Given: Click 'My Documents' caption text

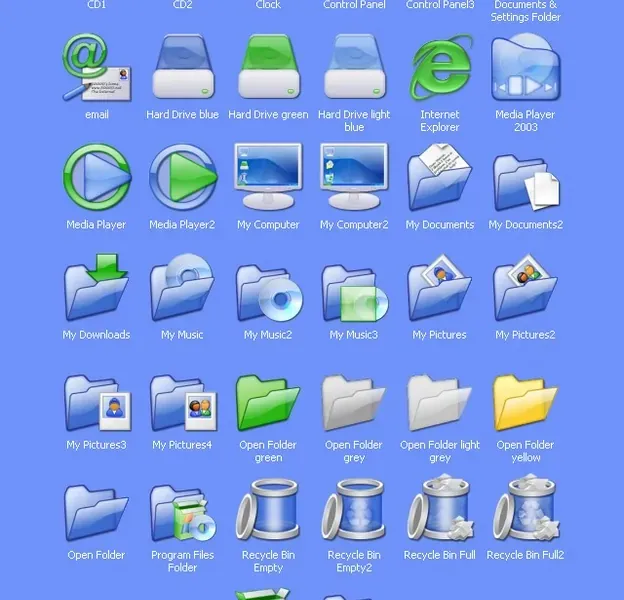Looking at the screenshot, I should tap(440, 225).
